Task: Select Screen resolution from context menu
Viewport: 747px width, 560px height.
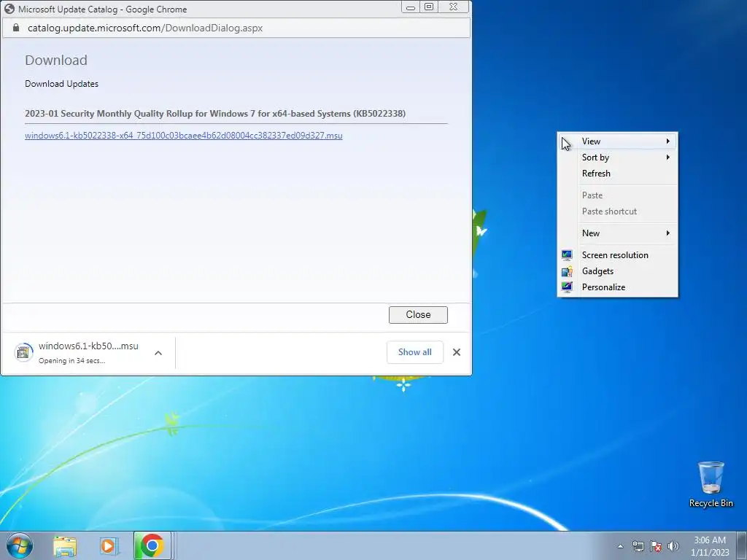Action: tap(617, 254)
